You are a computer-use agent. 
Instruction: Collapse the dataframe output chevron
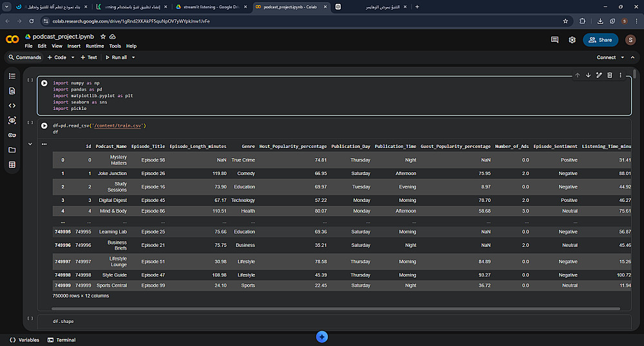[x=30, y=144]
